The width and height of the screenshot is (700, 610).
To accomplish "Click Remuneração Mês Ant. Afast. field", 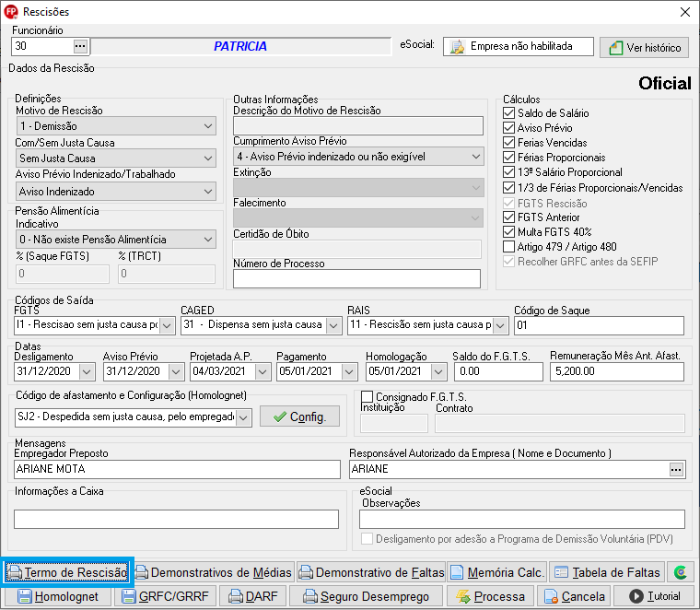I will point(617,371).
